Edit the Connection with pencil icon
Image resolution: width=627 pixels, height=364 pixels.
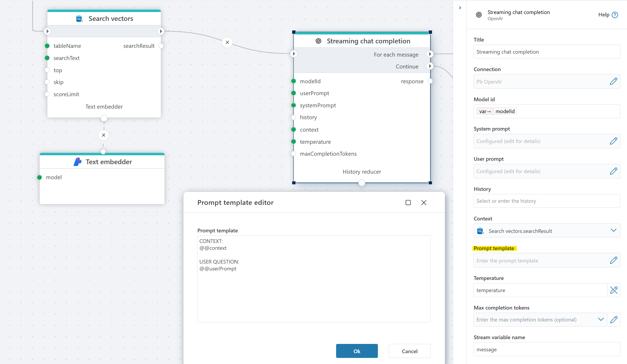tap(614, 81)
